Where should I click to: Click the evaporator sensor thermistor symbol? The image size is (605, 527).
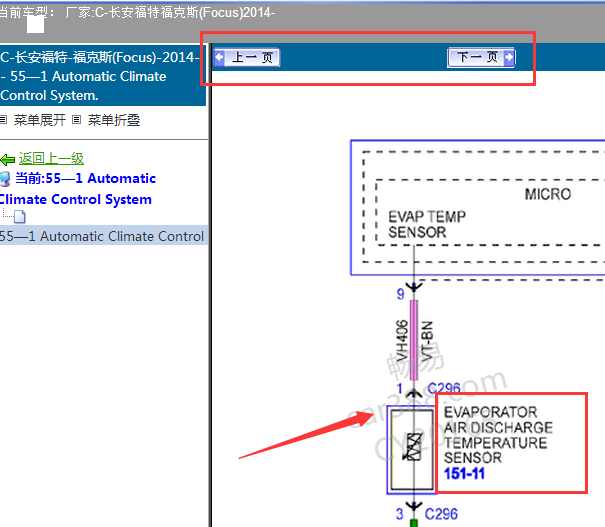[413, 447]
